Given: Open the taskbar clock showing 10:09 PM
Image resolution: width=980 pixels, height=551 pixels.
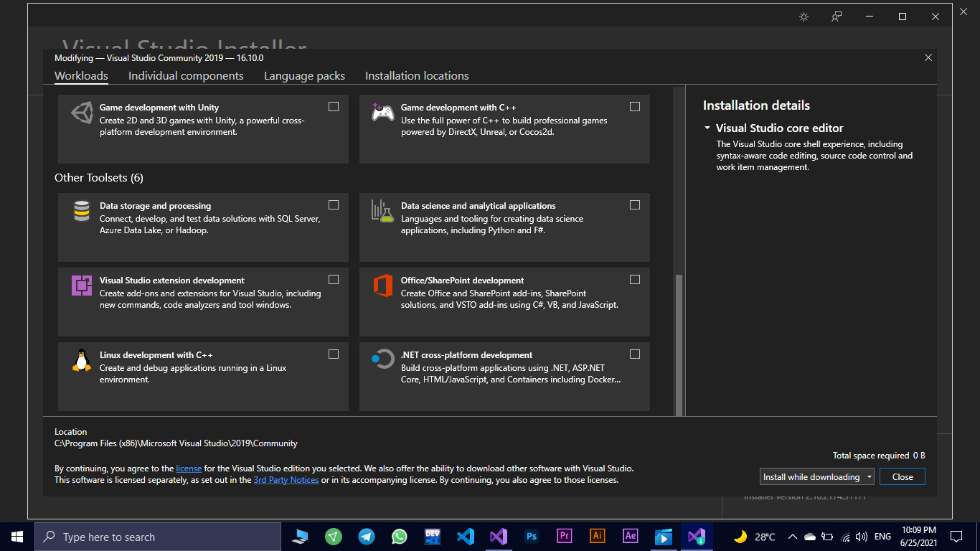Looking at the screenshot, I should 918,537.
